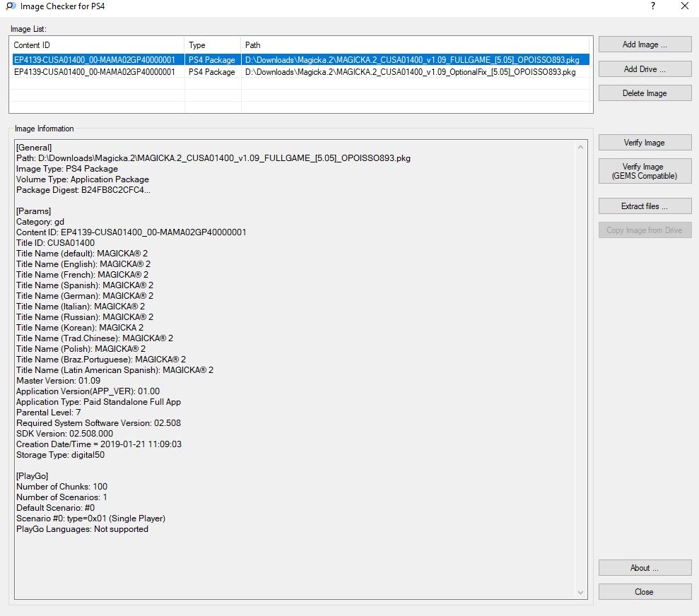Click the 'Title ID: CUSA01400' line
Screen dimensions: 699x616
pos(56,243)
